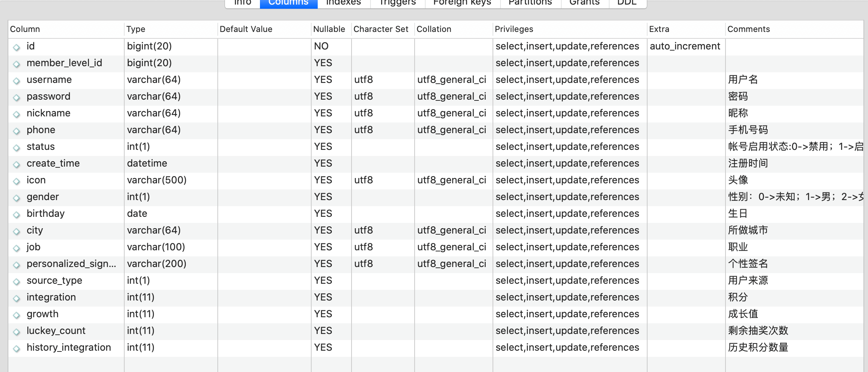Click the member_level_id column name

click(x=64, y=63)
